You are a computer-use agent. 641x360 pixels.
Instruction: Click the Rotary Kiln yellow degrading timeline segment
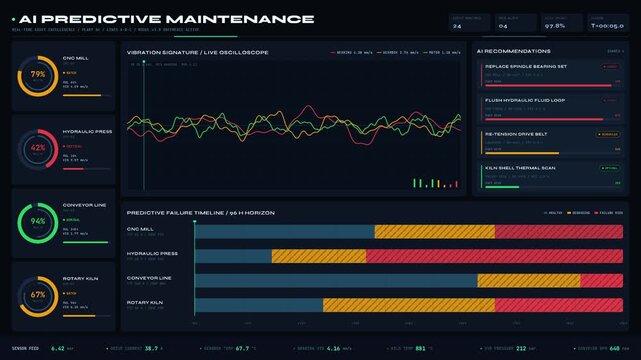[409, 305]
